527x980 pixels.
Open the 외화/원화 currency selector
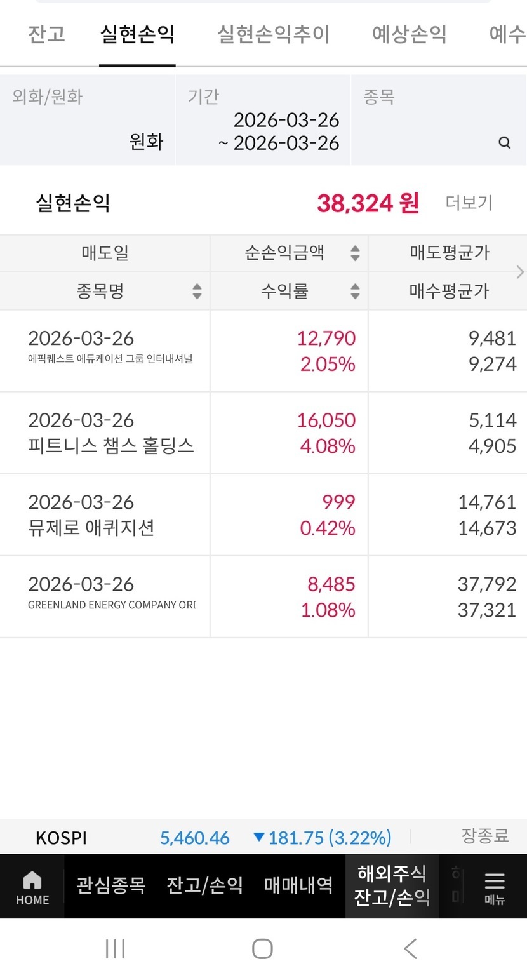88,120
